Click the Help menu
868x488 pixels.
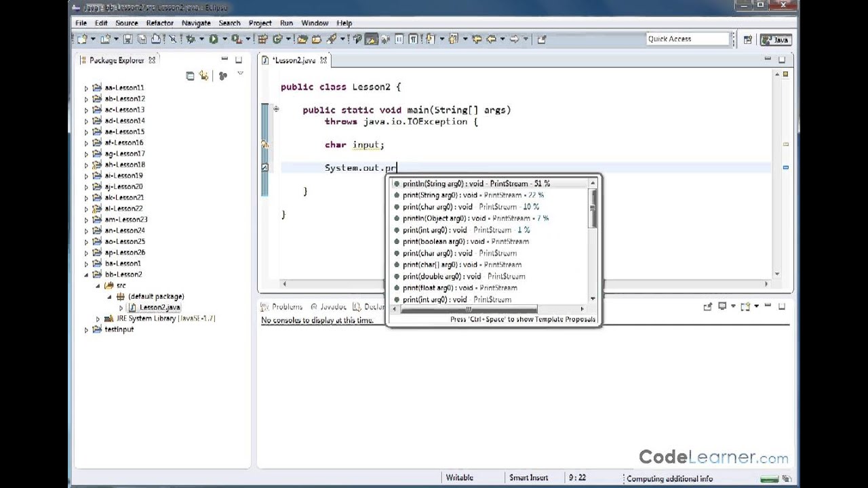pos(344,23)
